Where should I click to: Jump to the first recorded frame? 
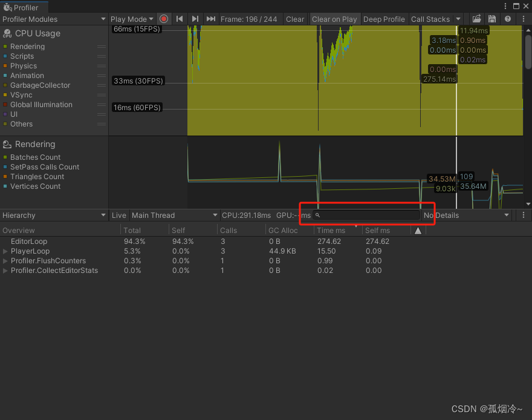pyautogui.click(x=180, y=19)
